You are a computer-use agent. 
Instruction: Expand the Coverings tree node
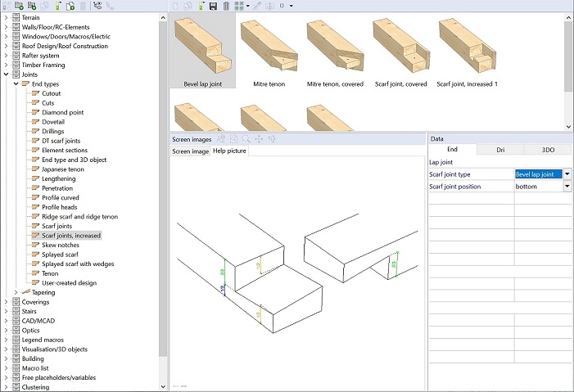point(6,302)
